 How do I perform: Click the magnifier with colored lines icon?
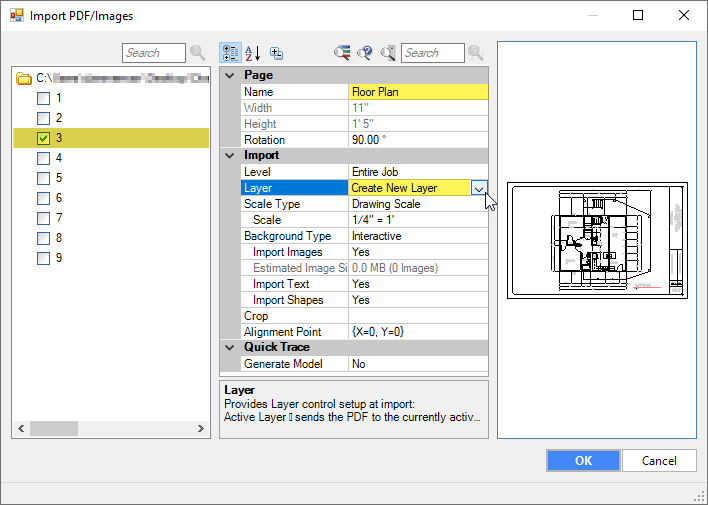pos(342,53)
